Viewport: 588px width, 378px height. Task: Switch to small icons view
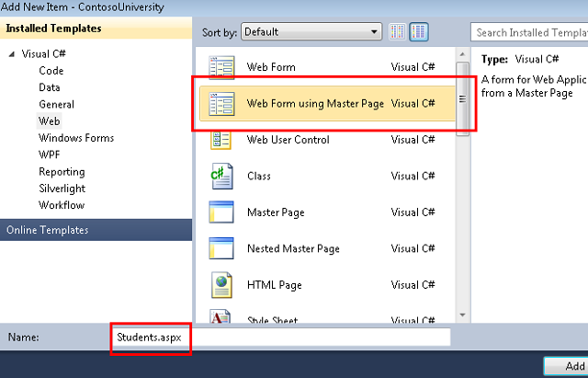398,32
